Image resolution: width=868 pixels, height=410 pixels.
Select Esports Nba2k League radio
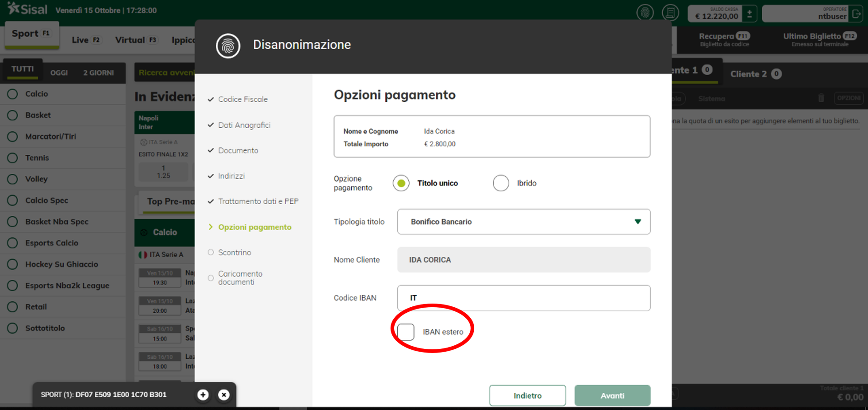pyautogui.click(x=13, y=285)
